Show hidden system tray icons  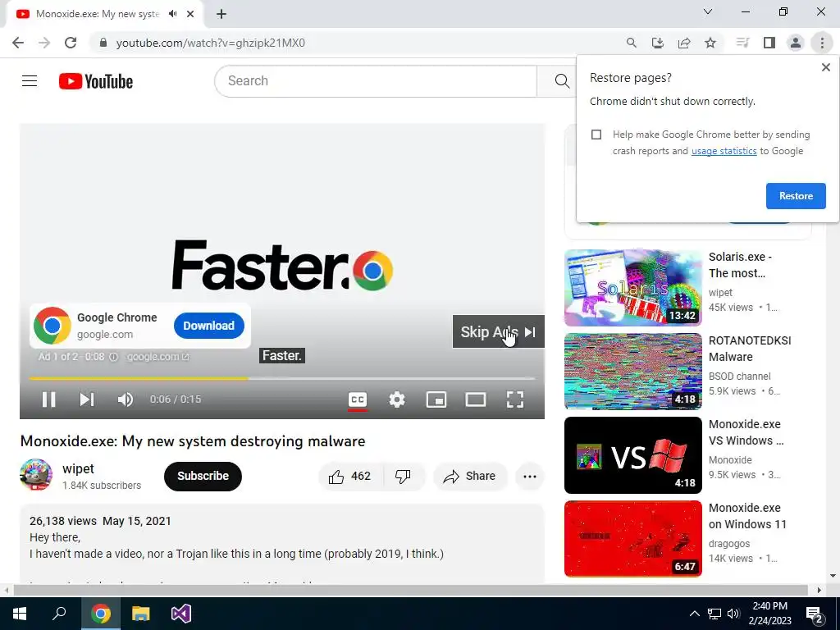coord(694,614)
